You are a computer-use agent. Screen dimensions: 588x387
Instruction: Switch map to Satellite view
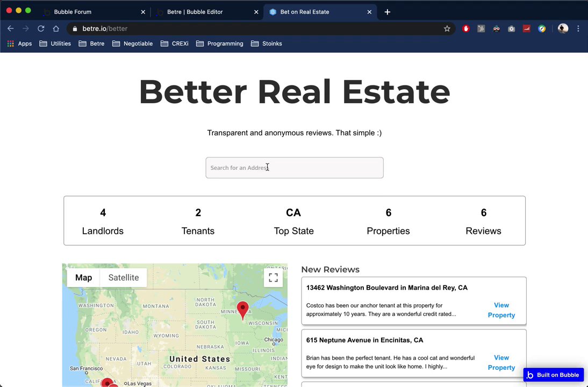coord(124,277)
